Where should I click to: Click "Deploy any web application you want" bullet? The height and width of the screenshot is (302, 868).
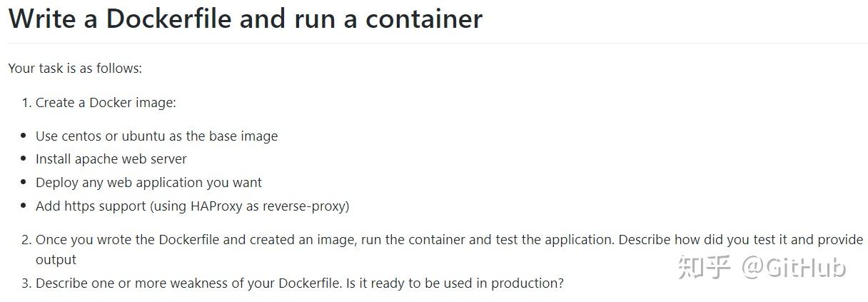[148, 183]
